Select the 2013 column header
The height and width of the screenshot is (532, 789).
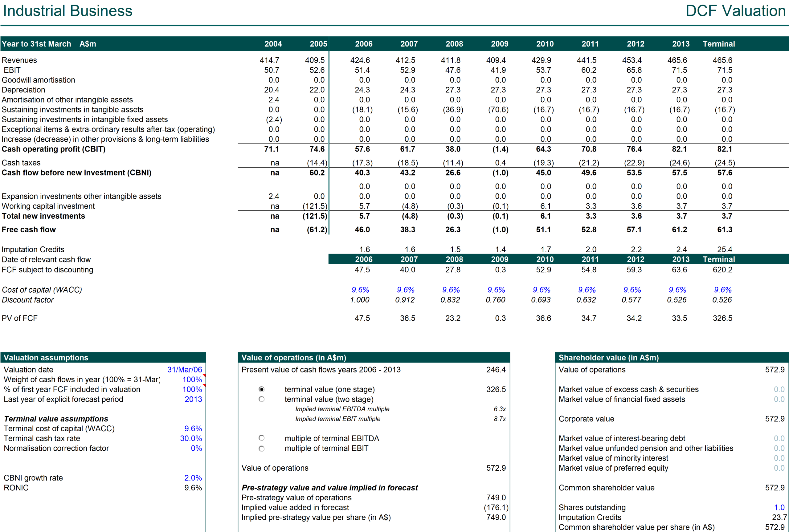(681, 44)
